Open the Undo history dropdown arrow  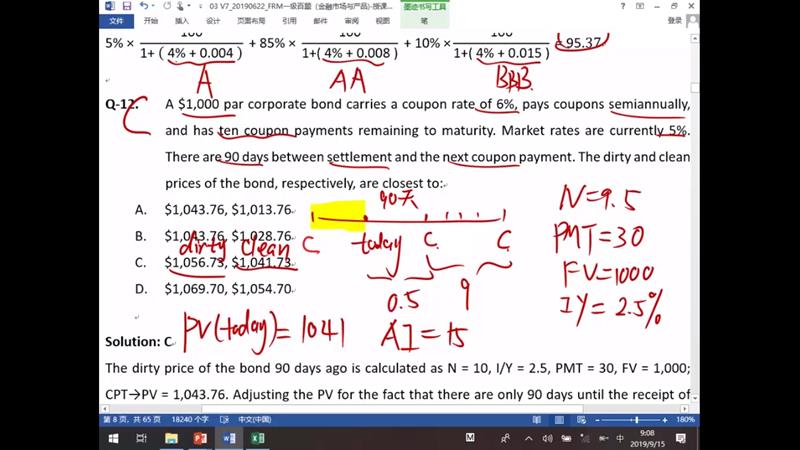153,6
